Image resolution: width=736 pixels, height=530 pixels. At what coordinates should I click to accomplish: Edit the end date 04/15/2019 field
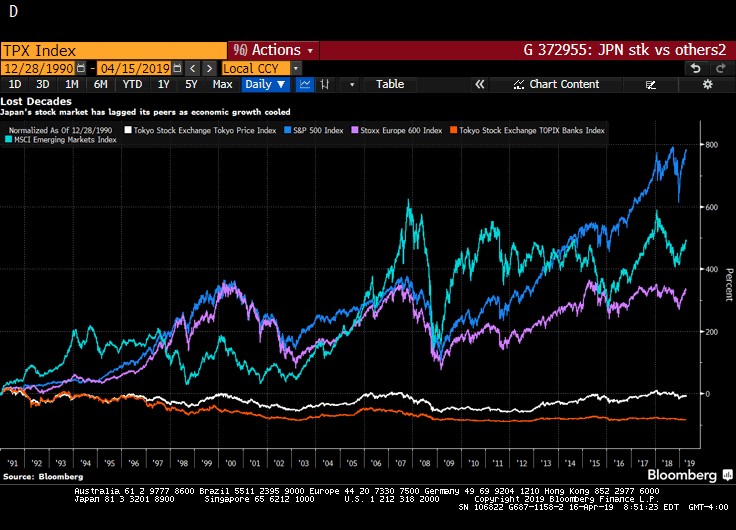click(x=135, y=69)
